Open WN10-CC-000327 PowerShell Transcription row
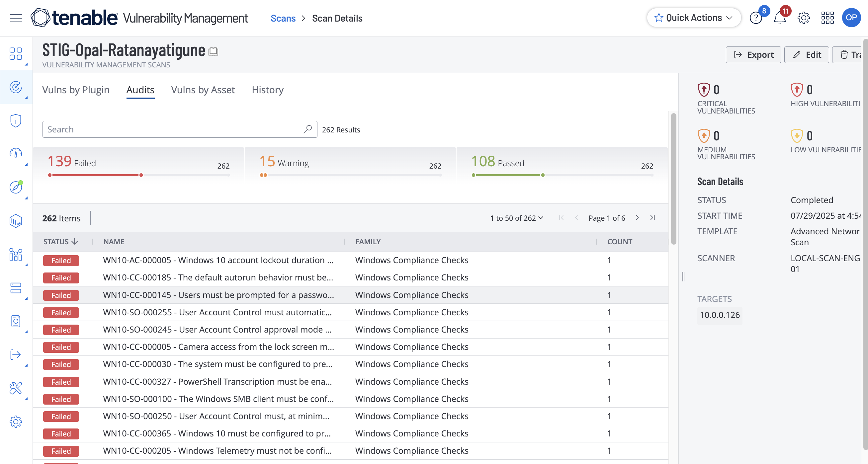 tap(350, 381)
